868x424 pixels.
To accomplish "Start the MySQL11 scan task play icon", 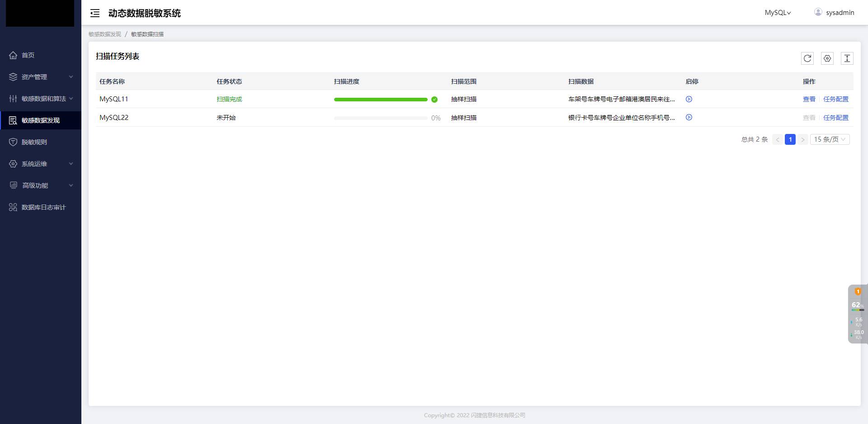I will click(x=689, y=99).
